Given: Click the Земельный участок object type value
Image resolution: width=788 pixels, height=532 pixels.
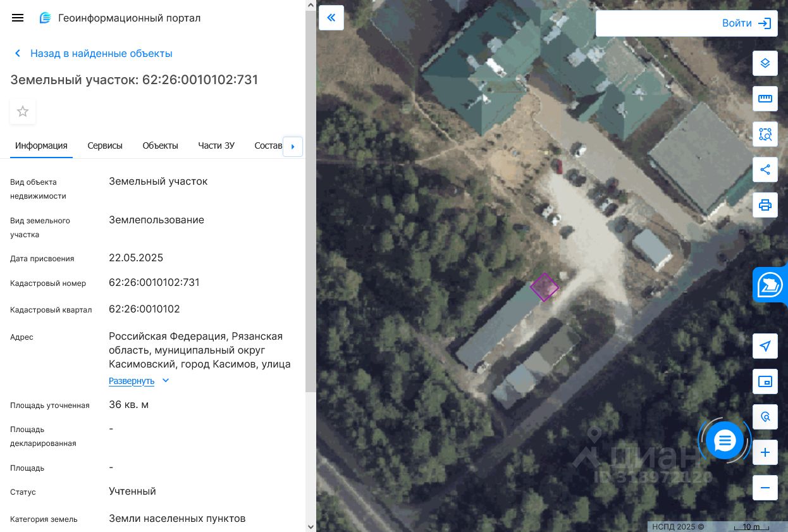Looking at the screenshot, I should pos(158,182).
